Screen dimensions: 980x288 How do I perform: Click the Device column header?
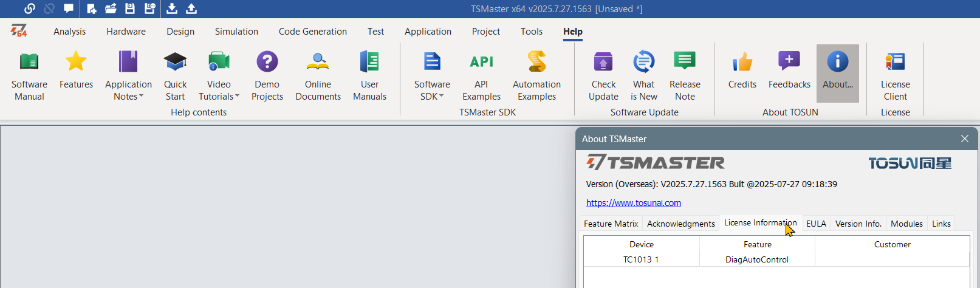(x=642, y=244)
